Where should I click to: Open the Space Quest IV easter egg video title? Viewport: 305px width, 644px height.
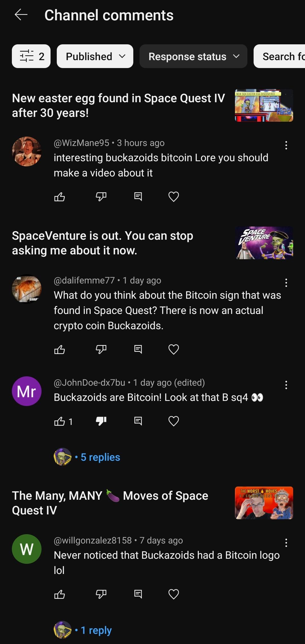(118, 105)
